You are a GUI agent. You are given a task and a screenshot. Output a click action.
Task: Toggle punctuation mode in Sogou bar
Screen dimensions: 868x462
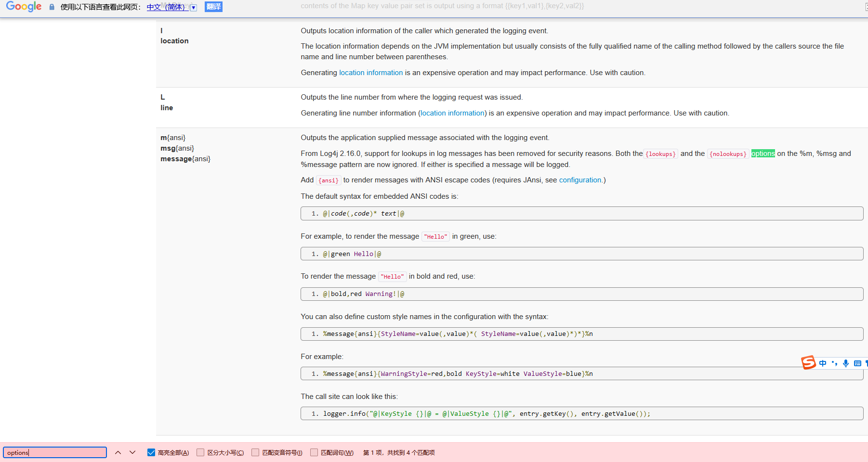834,363
